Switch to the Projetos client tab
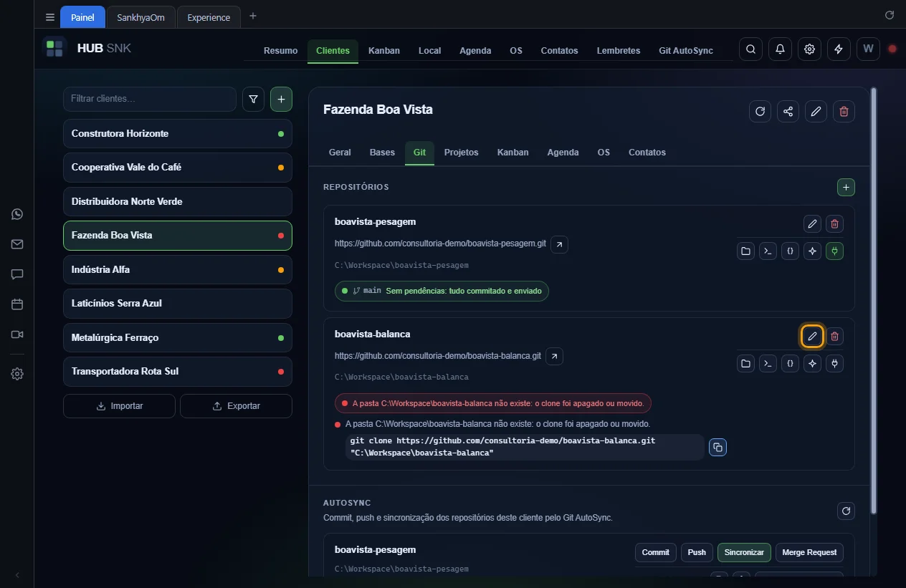This screenshot has width=906, height=588. click(461, 152)
